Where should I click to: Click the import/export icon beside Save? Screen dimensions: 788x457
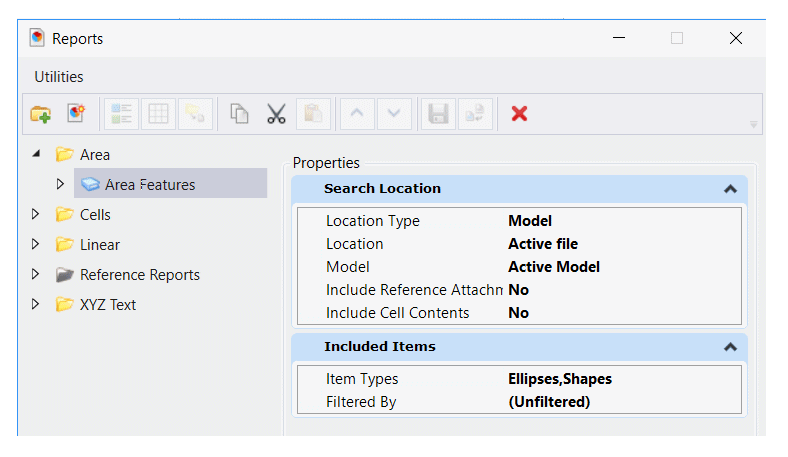pyautogui.click(x=475, y=114)
